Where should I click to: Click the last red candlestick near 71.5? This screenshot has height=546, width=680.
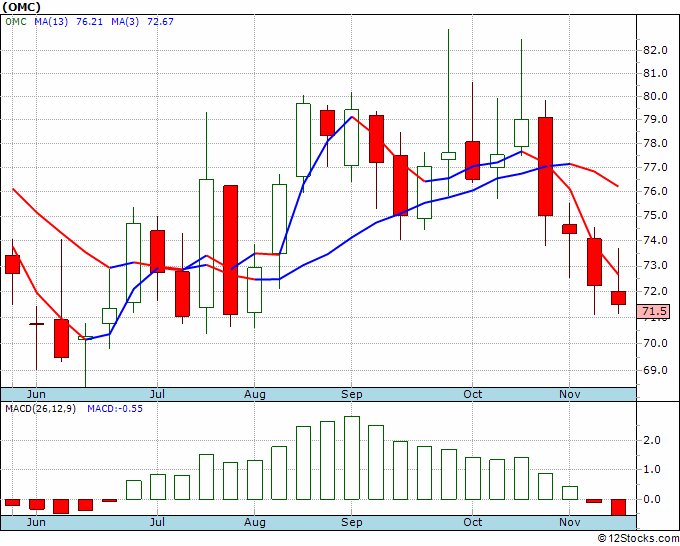[618, 298]
